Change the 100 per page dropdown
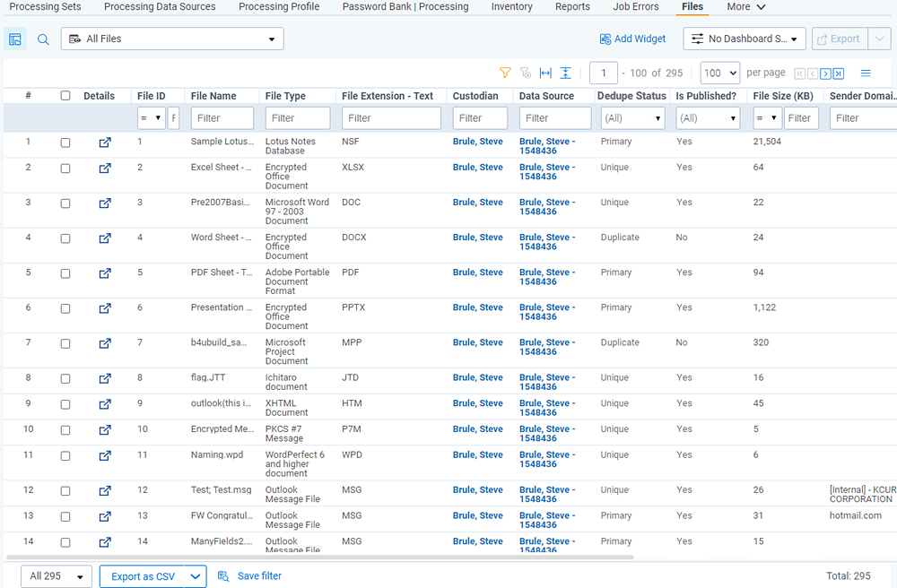The image size is (897, 588). [x=719, y=73]
